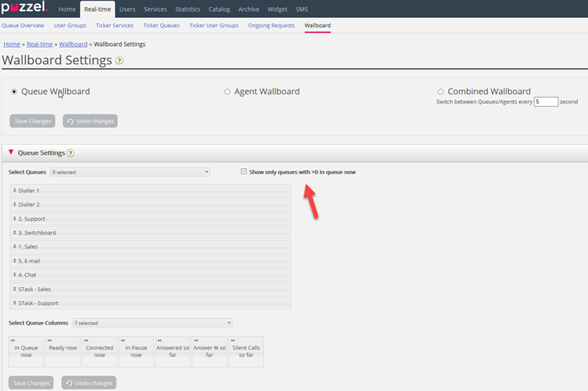Click the switch interval seconds field
Screen dimensions: 588x391
pos(546,102)
